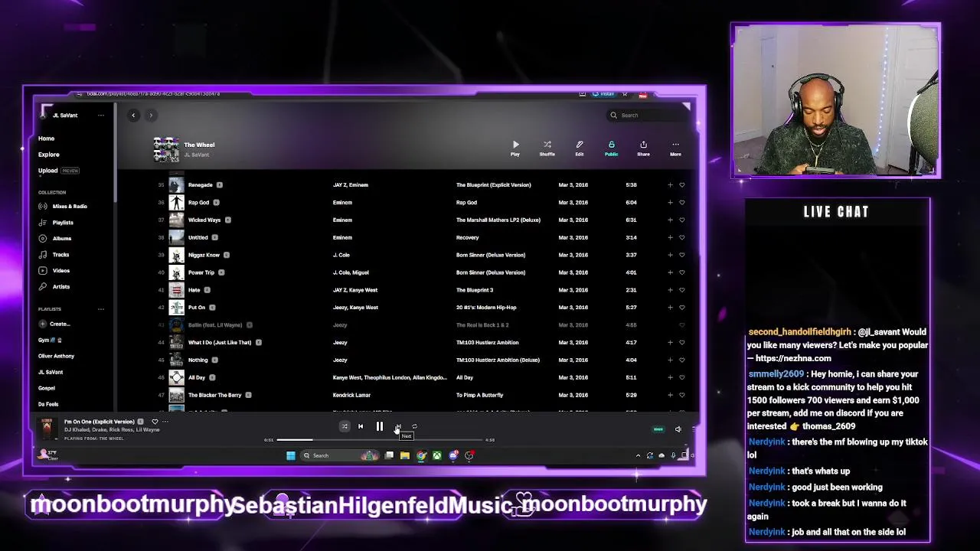Screen dimensions: 980x551
Task: Open Kendrick Lamar artist link
Action: coord(351,395)
